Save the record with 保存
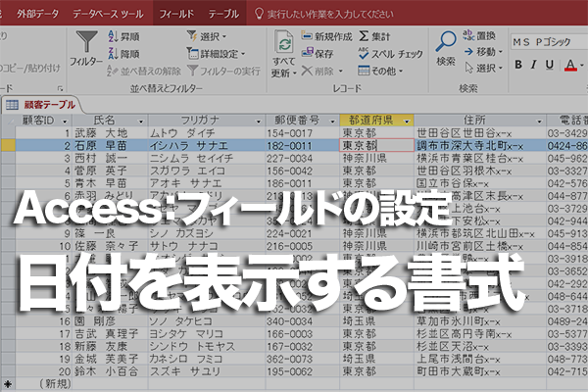Screen dimensions: 588x392 (318, 53)
